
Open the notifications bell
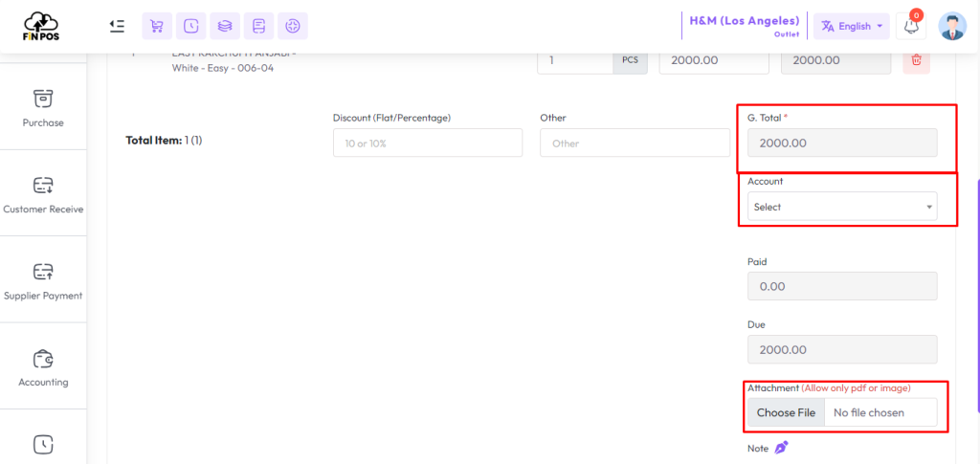pyautogui.click(x=911, y=26)
